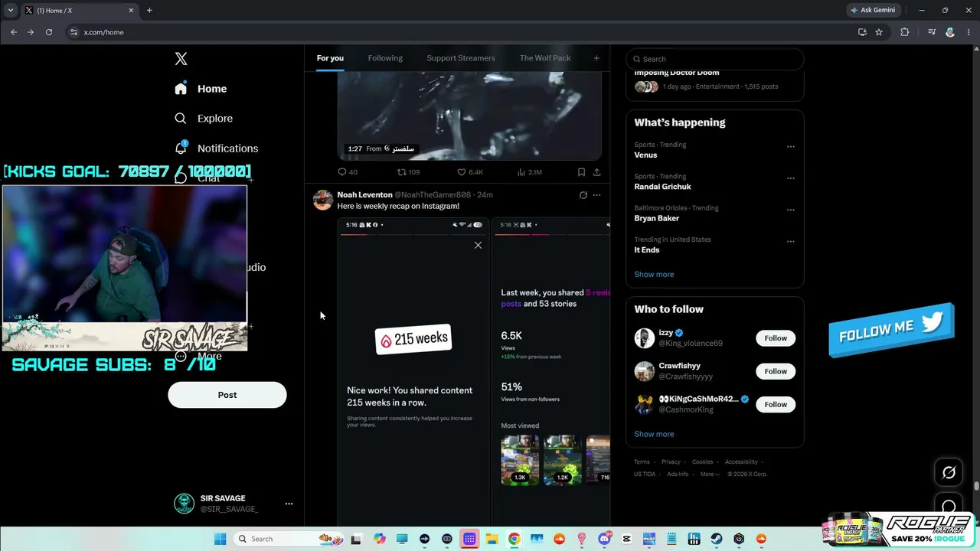Open Chrome extensions puzzle icon

tap(905, 32)
